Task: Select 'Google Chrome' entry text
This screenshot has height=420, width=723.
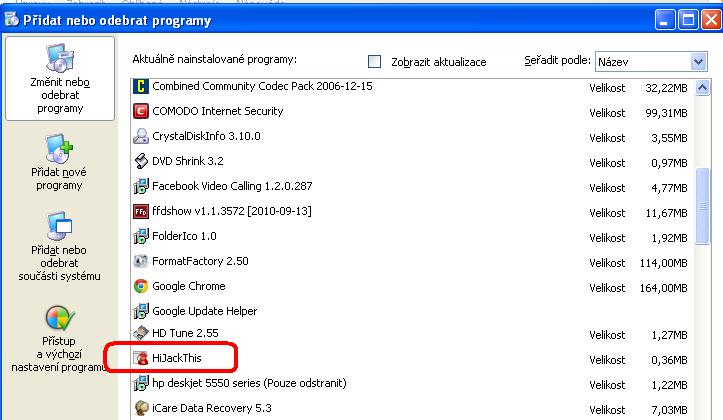Action: tap(189, 286)
